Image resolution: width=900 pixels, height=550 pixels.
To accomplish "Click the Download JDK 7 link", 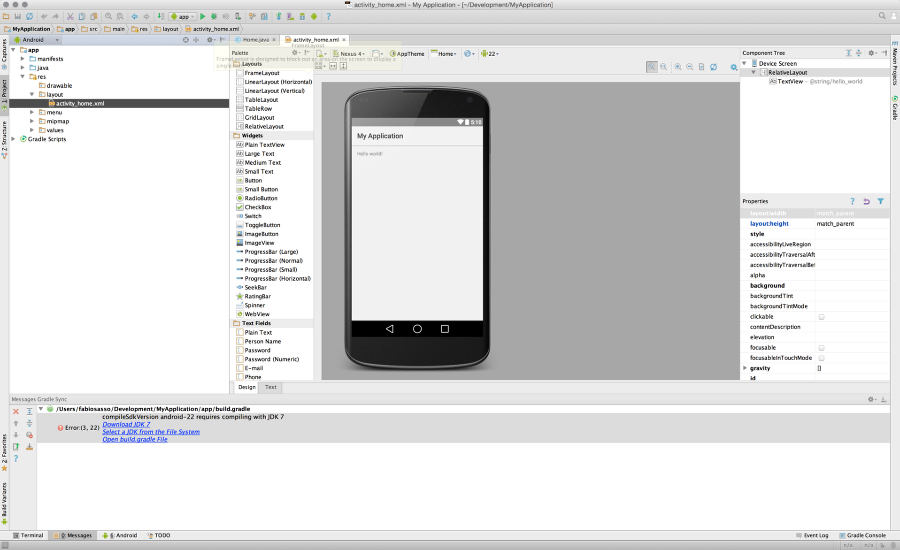I will pyautogui.click(x=126, y=425).
